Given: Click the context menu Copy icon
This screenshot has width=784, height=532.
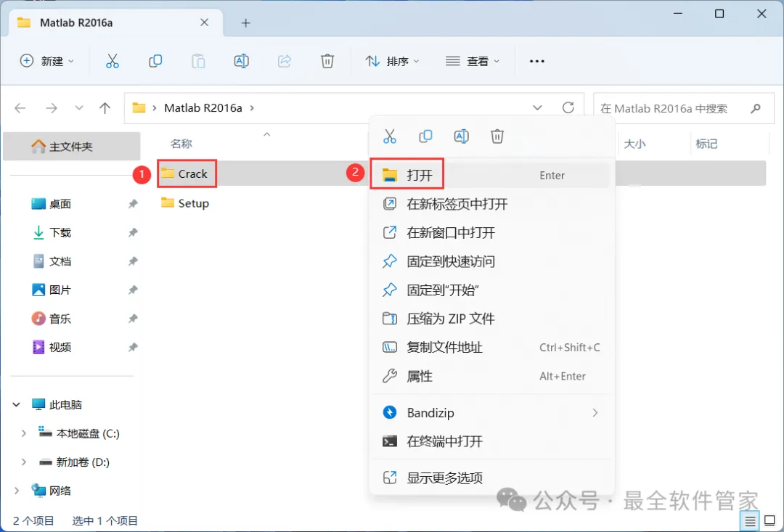Looking at the screenshot, I should click(x=425, y=136).
